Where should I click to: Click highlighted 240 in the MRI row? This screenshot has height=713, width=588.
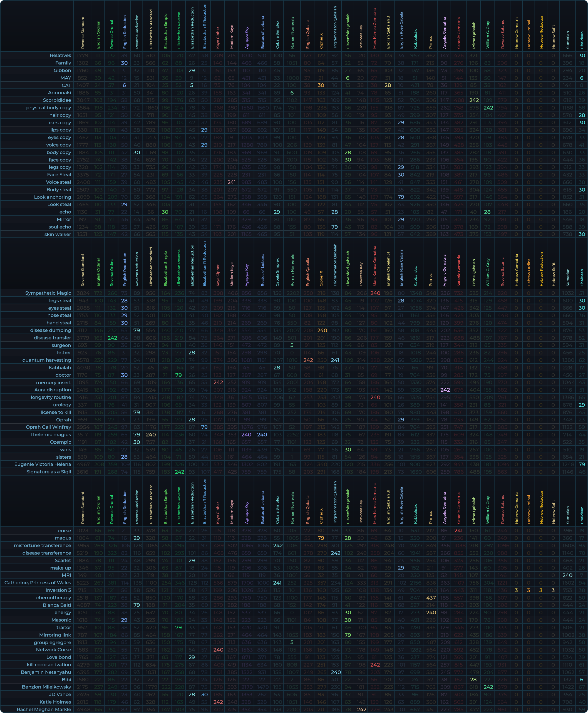[567, 575]
